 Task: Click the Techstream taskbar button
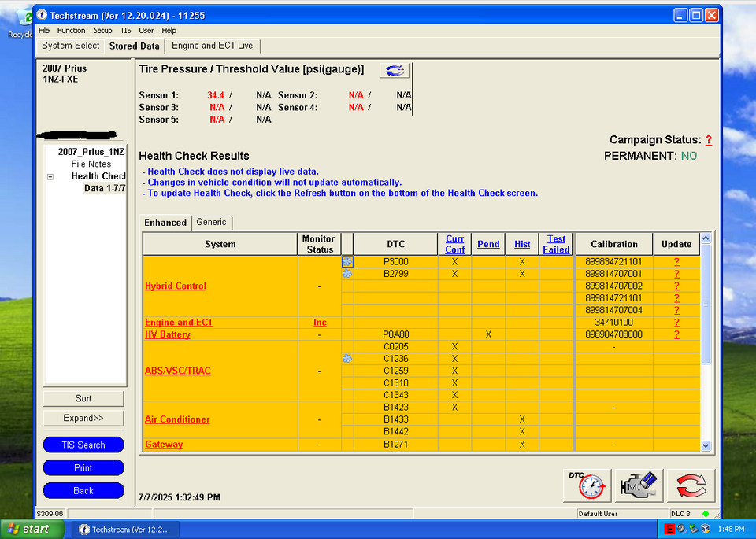(x=125, y=530)
